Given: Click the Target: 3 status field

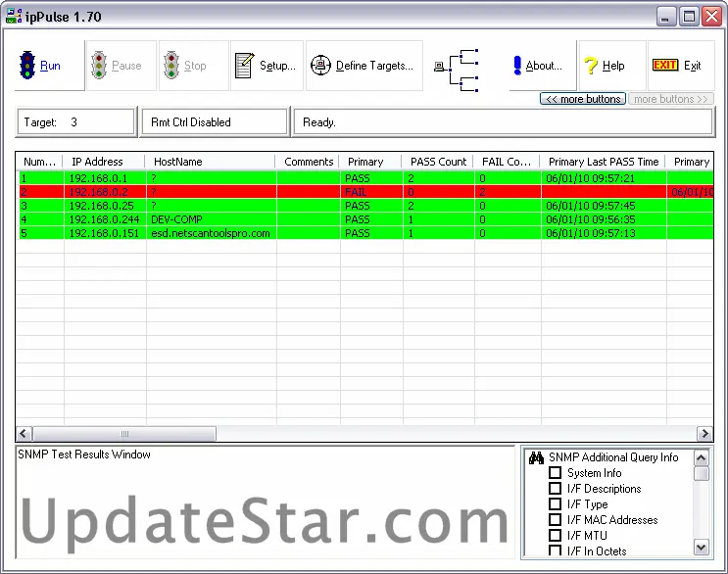Looking at the screenshot, I should (x=75, y=122).
